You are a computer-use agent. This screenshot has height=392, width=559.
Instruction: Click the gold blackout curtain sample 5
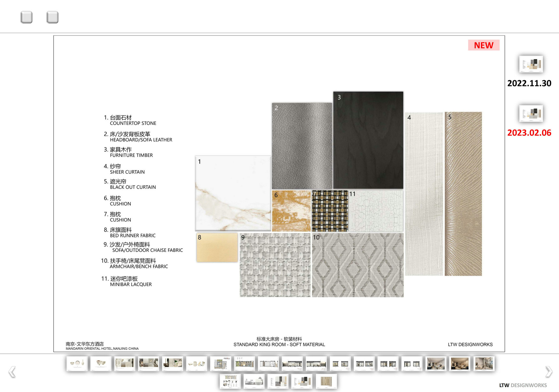click(x=463, y=194)
